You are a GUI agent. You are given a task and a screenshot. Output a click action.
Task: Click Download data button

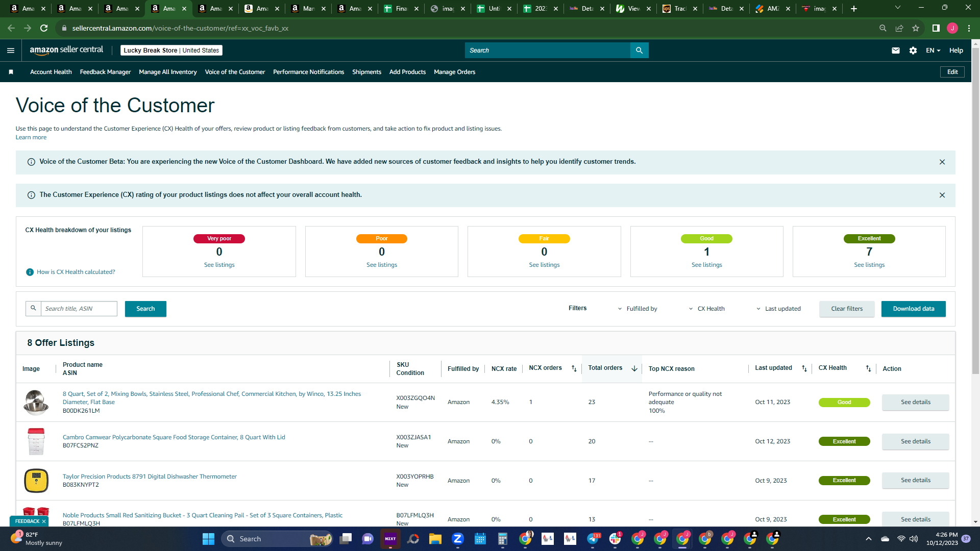click(913, 309)
